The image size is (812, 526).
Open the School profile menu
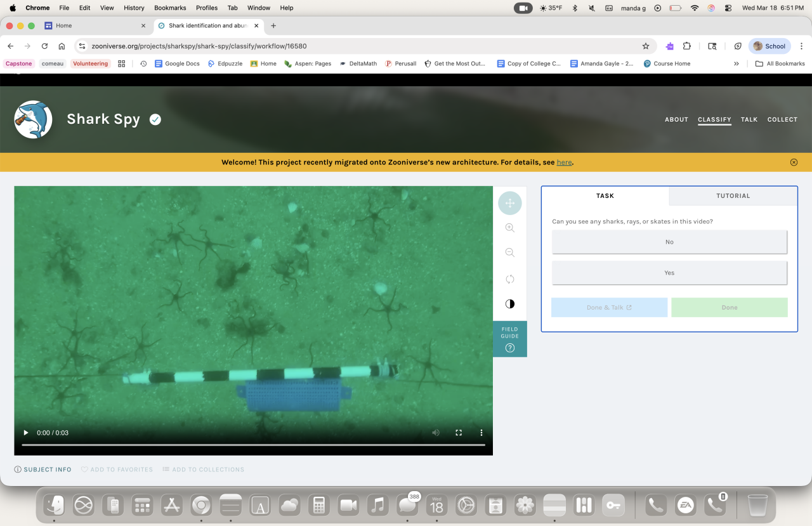click(769, 46)
